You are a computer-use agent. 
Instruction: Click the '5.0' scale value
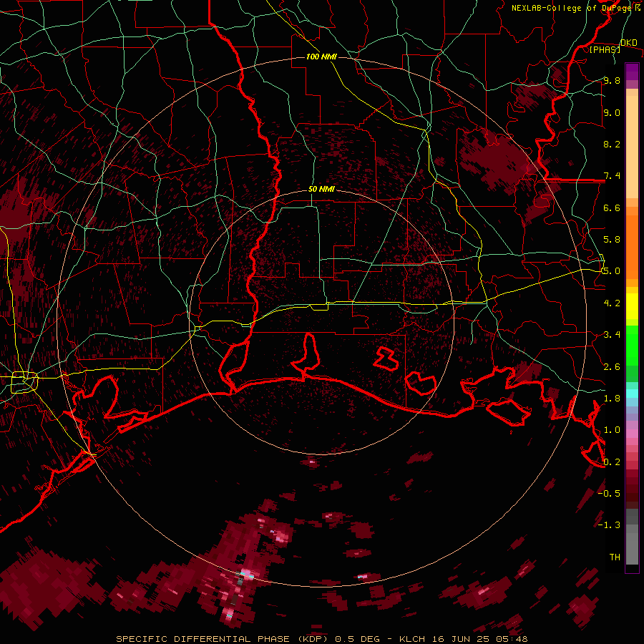(611, 271)
